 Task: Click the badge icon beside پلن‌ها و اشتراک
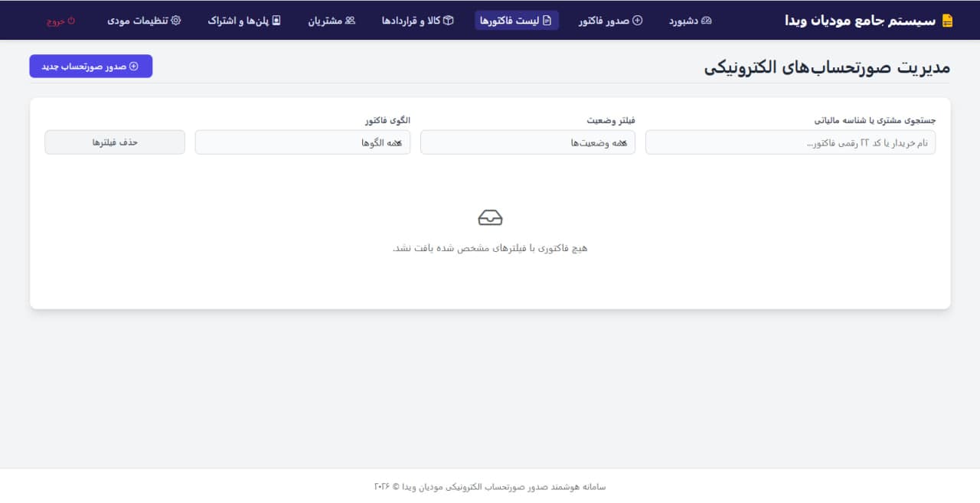[276, 21]
